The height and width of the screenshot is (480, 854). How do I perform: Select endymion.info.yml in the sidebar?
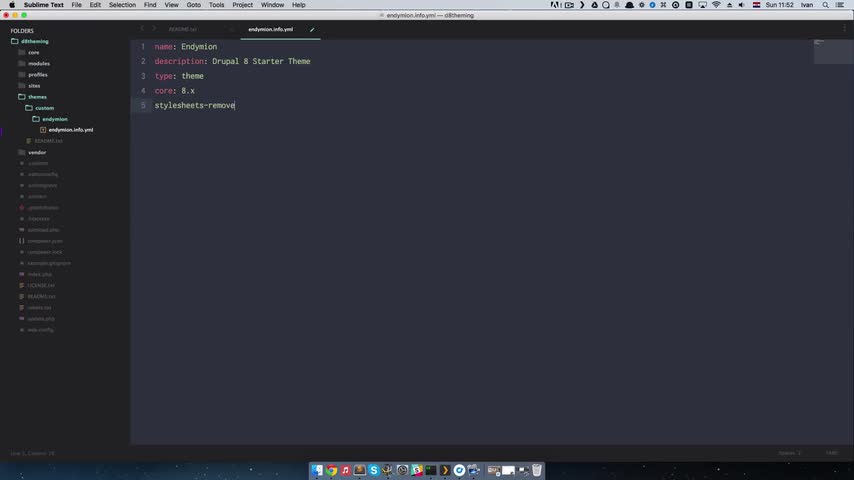tap(71, 130)
